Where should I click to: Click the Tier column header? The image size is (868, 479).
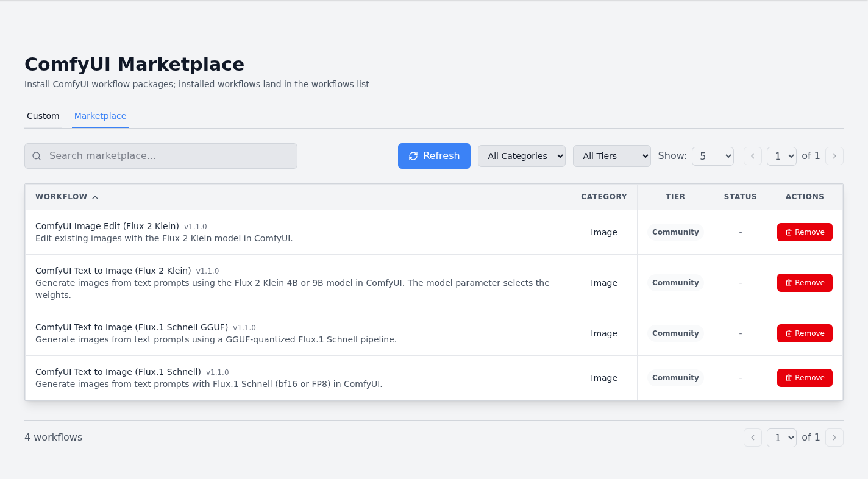click(675, 197)
